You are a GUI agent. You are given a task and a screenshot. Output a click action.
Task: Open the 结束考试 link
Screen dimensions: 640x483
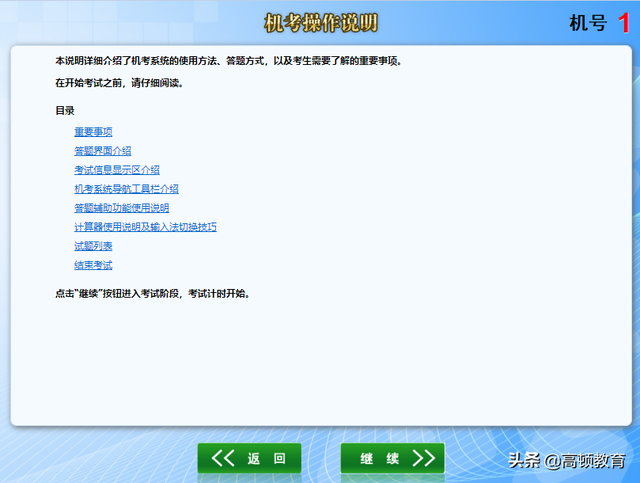(x=93, y=265)
